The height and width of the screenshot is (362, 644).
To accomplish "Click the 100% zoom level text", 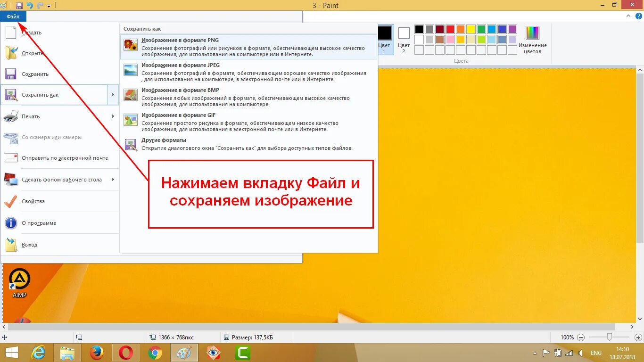I will click(567, 337).
